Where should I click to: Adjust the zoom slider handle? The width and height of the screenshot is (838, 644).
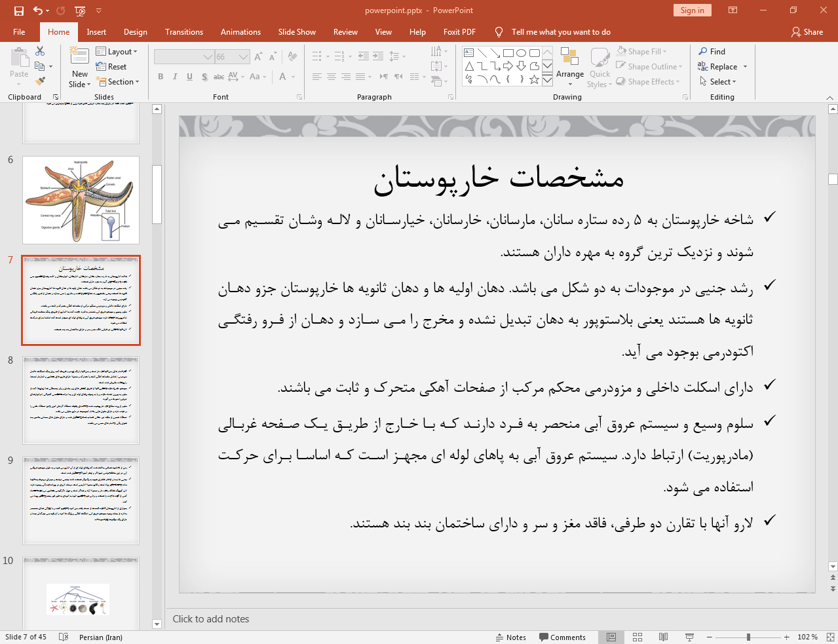click(x=748, y=637)
